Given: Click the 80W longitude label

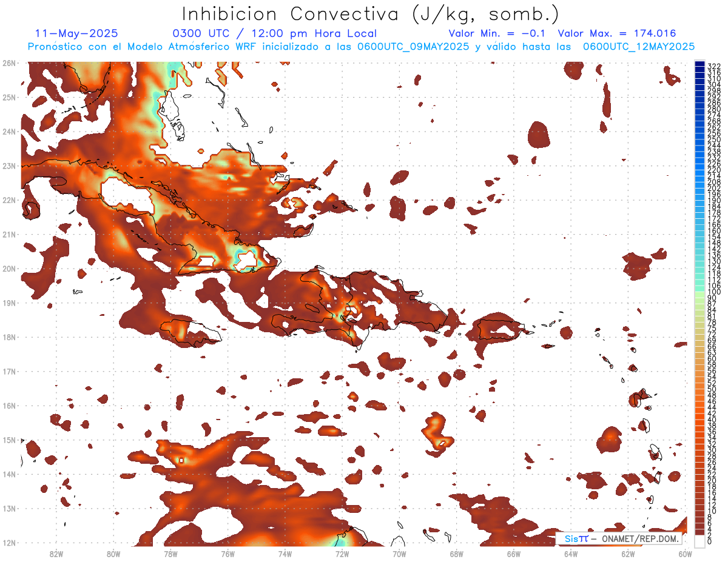Looking at the screenshot, I should point(113,554).
